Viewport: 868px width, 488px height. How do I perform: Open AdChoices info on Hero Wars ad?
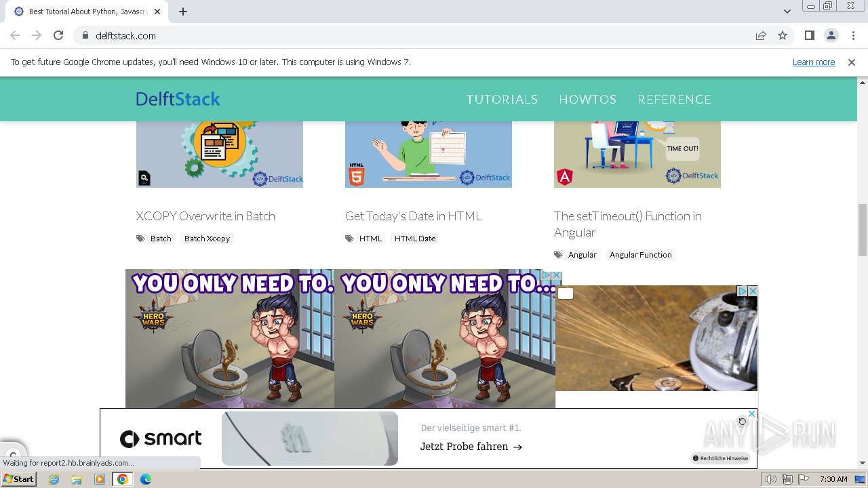point(546,275)
